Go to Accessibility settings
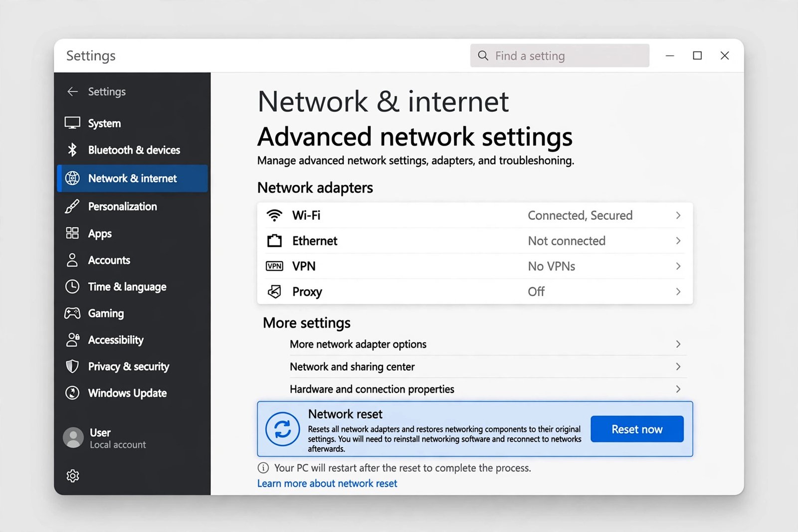Viewport: 798px width, 532px height. pyautogui.click(x=133, y=340)
